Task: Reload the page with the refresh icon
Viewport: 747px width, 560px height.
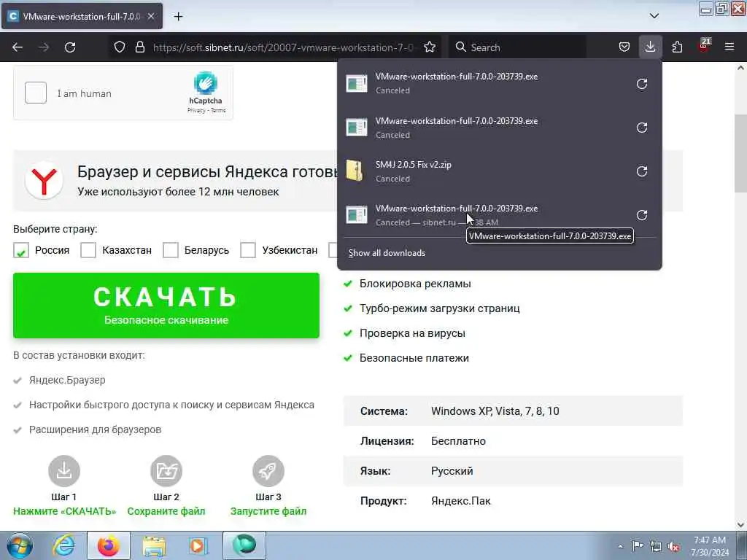Action: tap(70, 47)
